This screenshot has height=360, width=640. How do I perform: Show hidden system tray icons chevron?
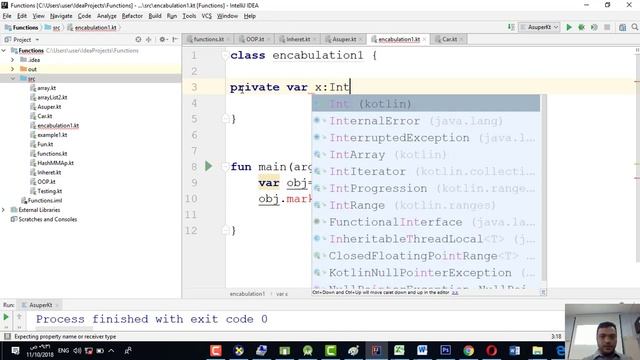pyautogui.click(x=111, y=351)
